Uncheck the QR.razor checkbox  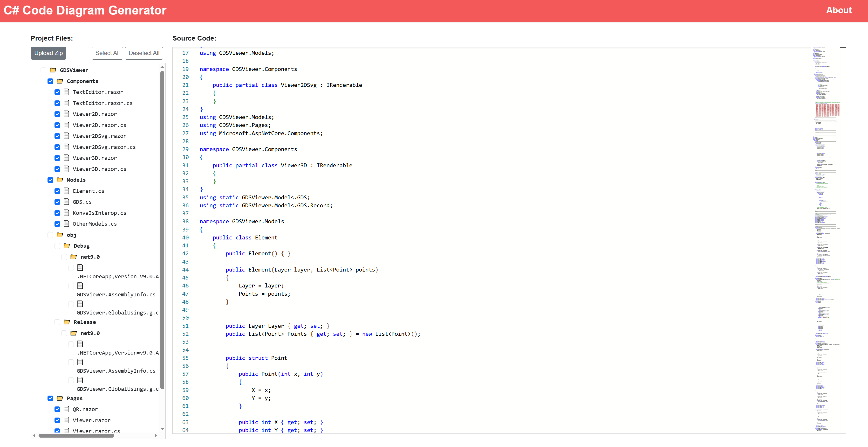(57, 410)
